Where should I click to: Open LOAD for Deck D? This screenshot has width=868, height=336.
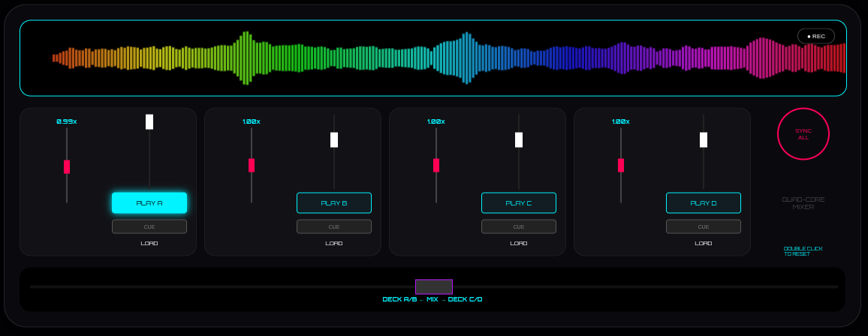704,243
